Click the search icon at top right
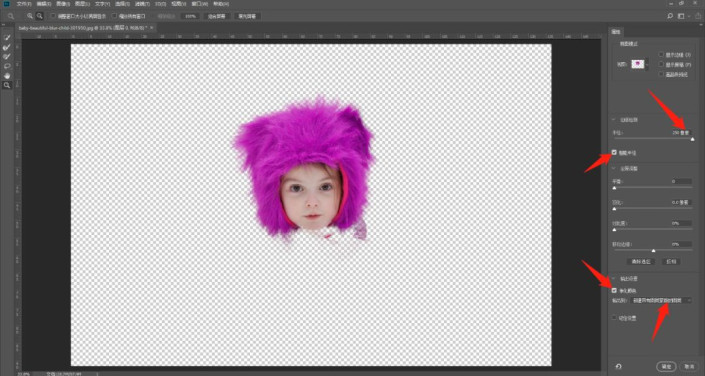This screenshot has height=376, width=705. point(670,16)
